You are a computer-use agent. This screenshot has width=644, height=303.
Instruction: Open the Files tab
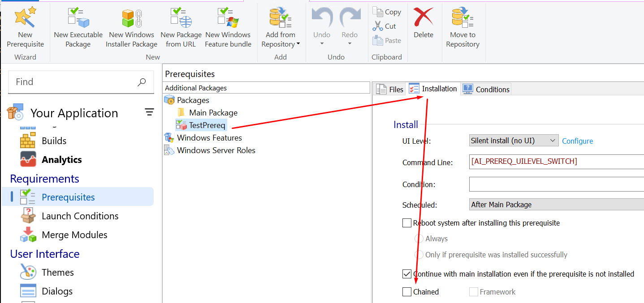pyautogui.click(x=389, y=89)
